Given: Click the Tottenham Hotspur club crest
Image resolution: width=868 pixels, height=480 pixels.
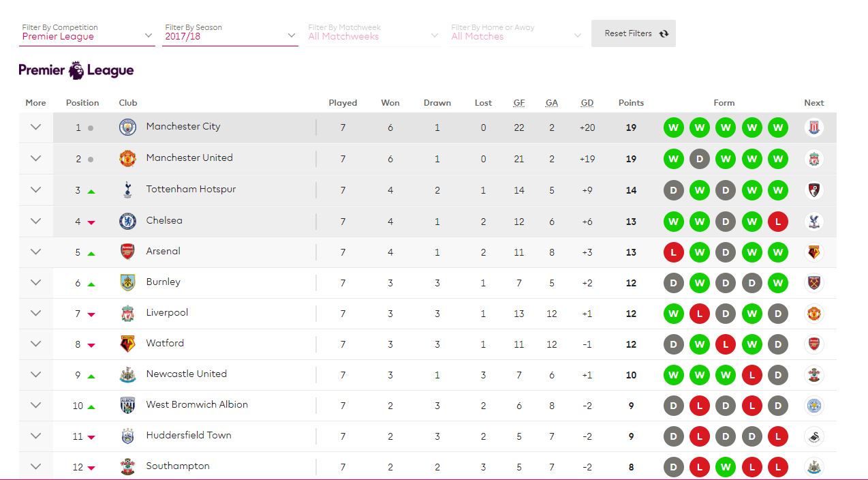Looking at the screenshot, I should click(x=127, y=190).
